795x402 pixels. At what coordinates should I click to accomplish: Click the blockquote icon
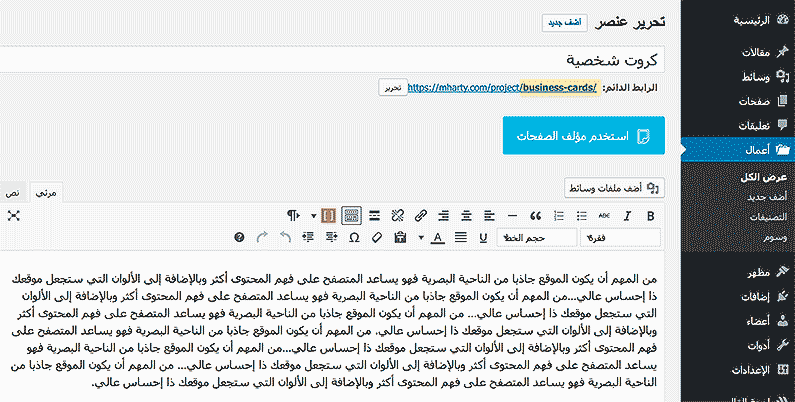click(535, 215)
